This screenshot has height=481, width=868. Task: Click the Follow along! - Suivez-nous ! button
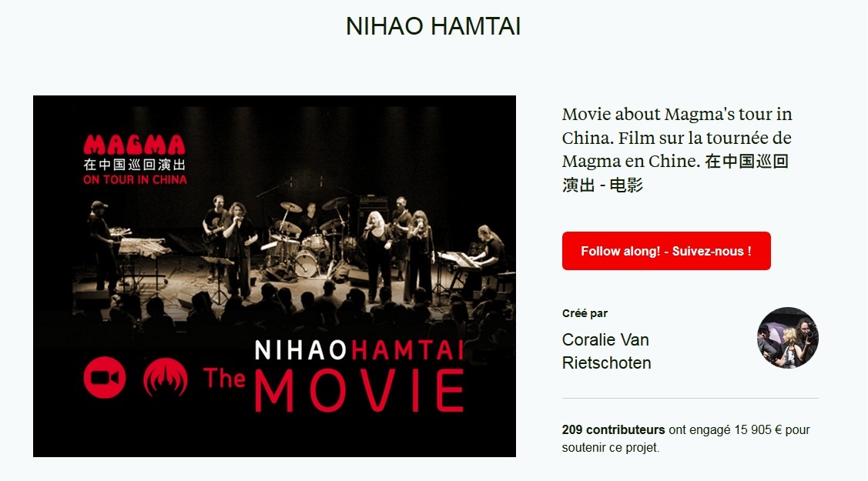point(666,251)
